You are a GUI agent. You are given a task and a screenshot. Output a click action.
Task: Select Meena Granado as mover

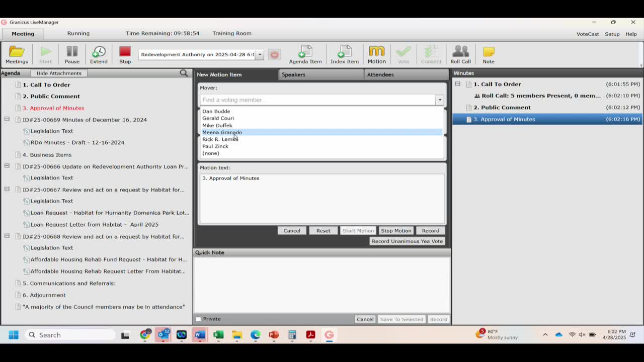(x=222, y=132)
